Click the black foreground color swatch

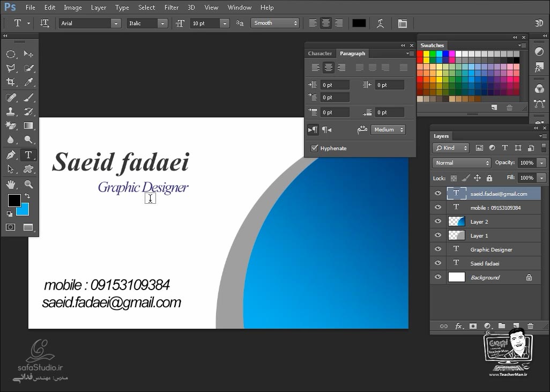[x=14, y=201]
